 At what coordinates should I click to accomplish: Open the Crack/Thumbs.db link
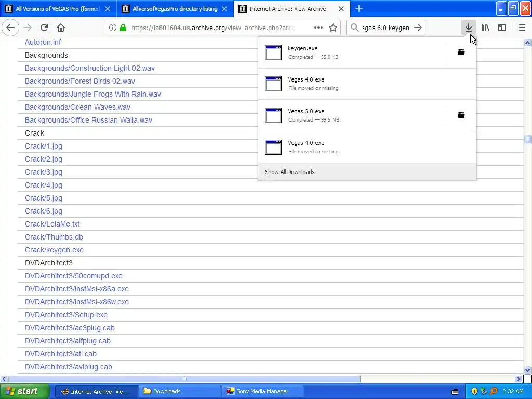point(54,237)
